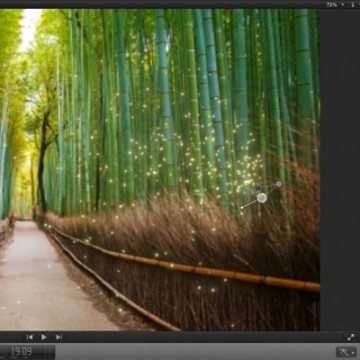Select the emitter upper-right control point
The width and height of the screenshot is (360, 360).
point(279,184)
